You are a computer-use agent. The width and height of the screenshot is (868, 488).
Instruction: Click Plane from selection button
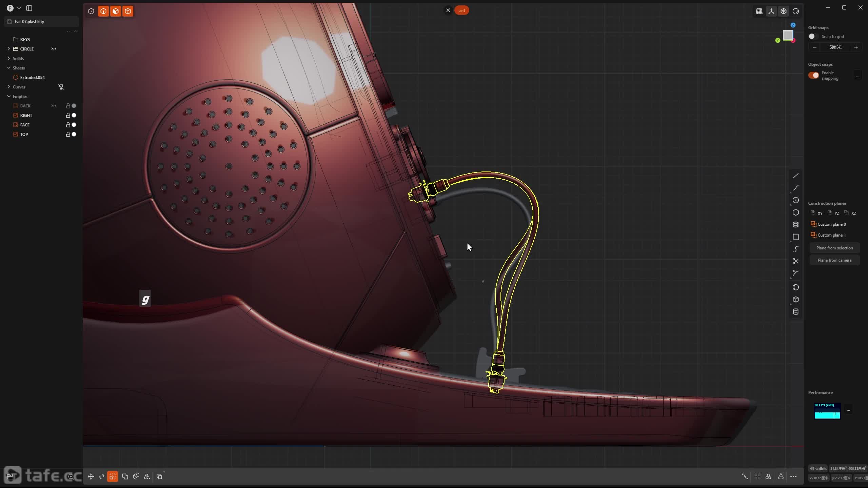[834, 248]
